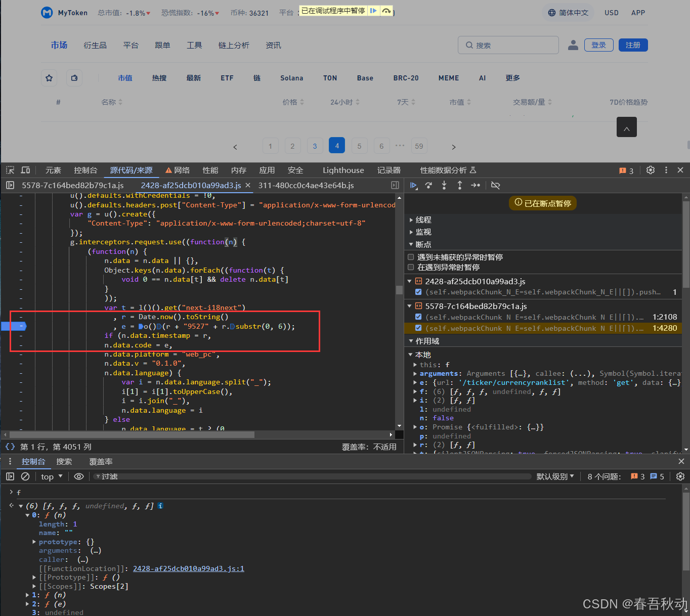690x616 pixels.
Task: Select the MEME category tab
Action: point(449,78)
